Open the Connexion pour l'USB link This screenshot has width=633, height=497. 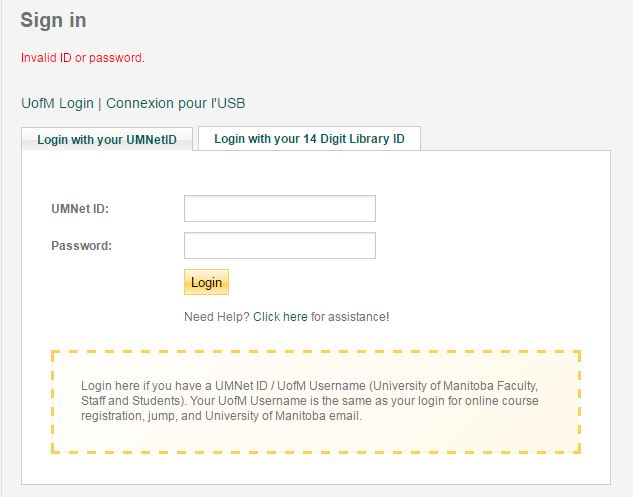[x=175, y=103]
